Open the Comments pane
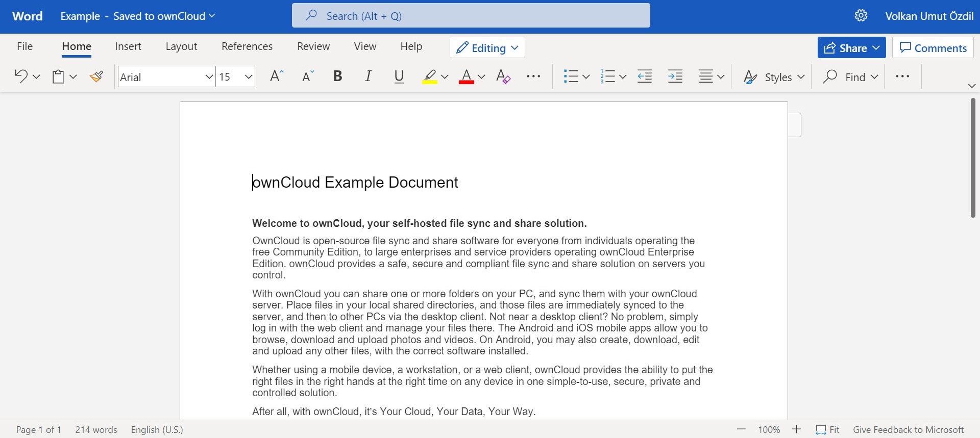Viewport: 980px width, 438px height. click(x=933, y=48)
